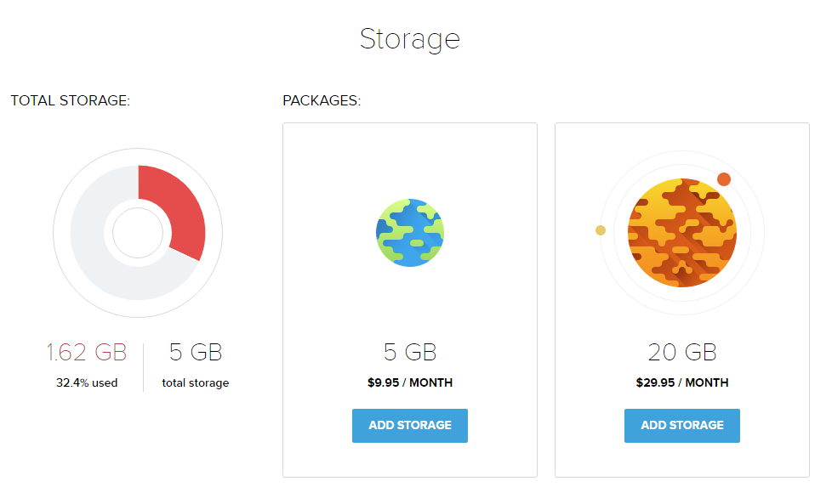Click the blue-green Earth planet icon
Image resolution: width=832 pixels, height=504 pixels.
coord(410,233)
